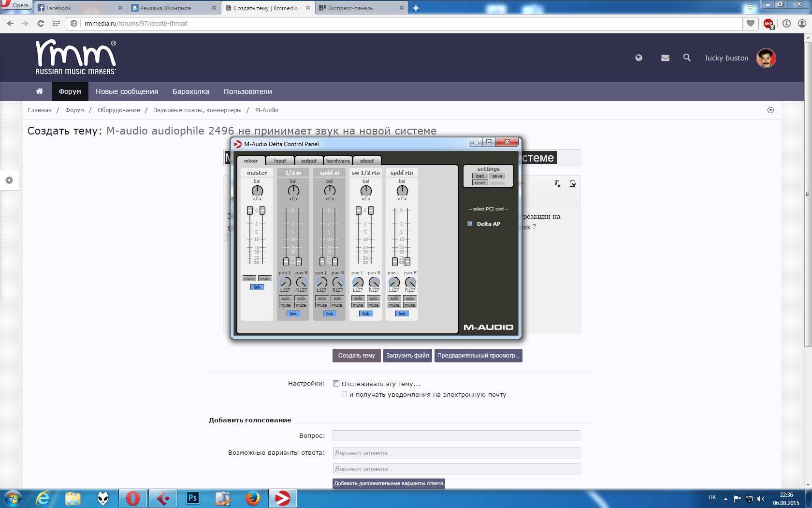Mute right master channel
This screenshot has height=508, width=812.
pyautogui.click(x=265, y=278)
